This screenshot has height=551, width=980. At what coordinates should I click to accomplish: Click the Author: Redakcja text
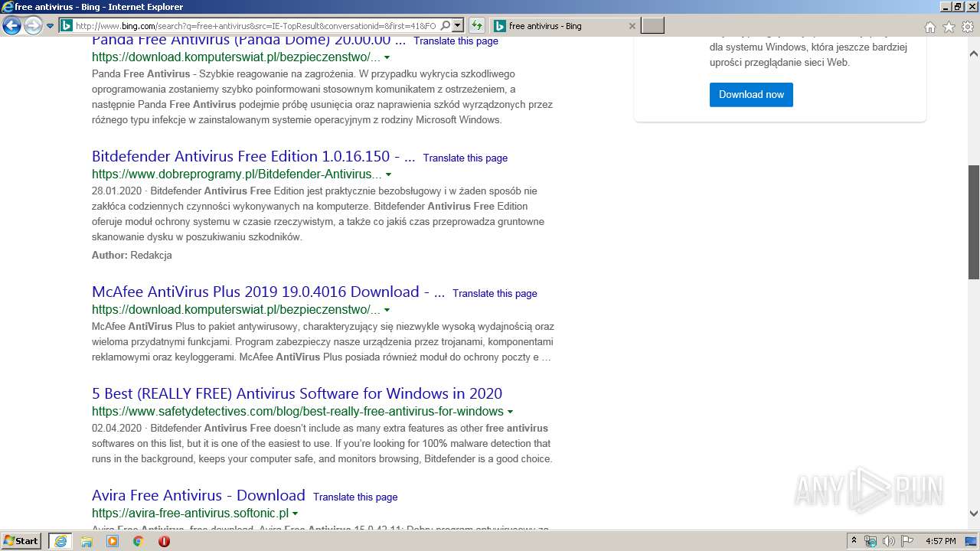(x=132, y=256)
